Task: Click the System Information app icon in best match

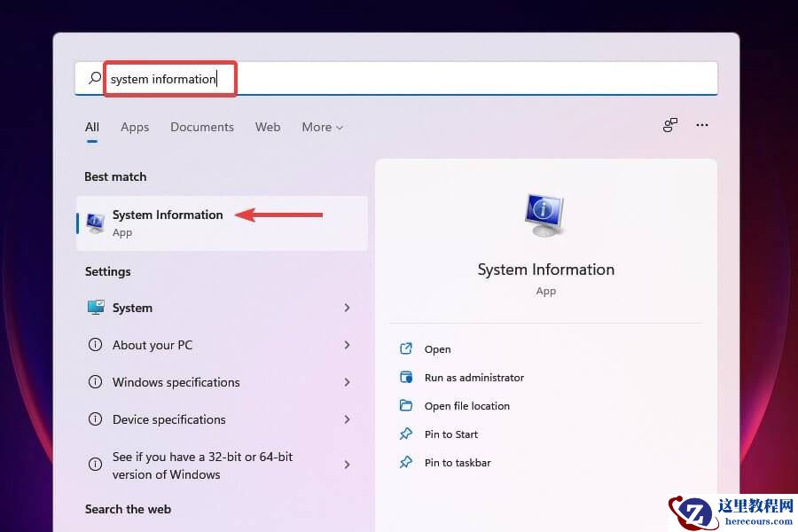Action: [95, 223]
